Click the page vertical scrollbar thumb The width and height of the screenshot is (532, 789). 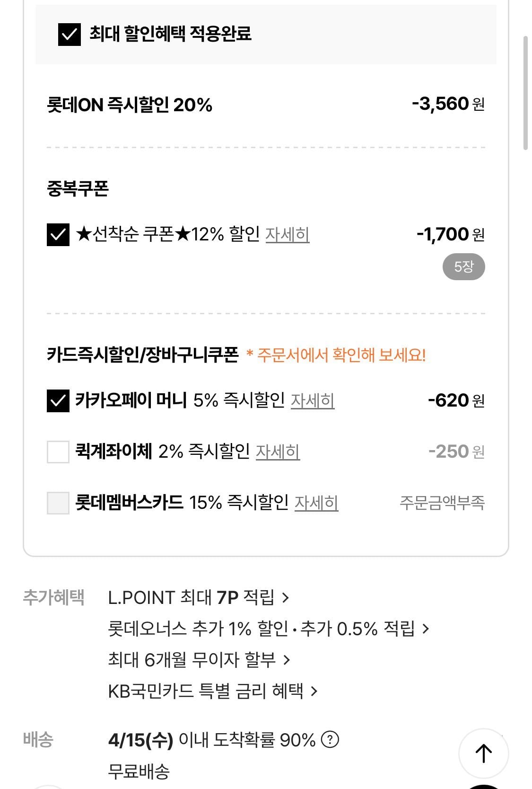point(525,93)
